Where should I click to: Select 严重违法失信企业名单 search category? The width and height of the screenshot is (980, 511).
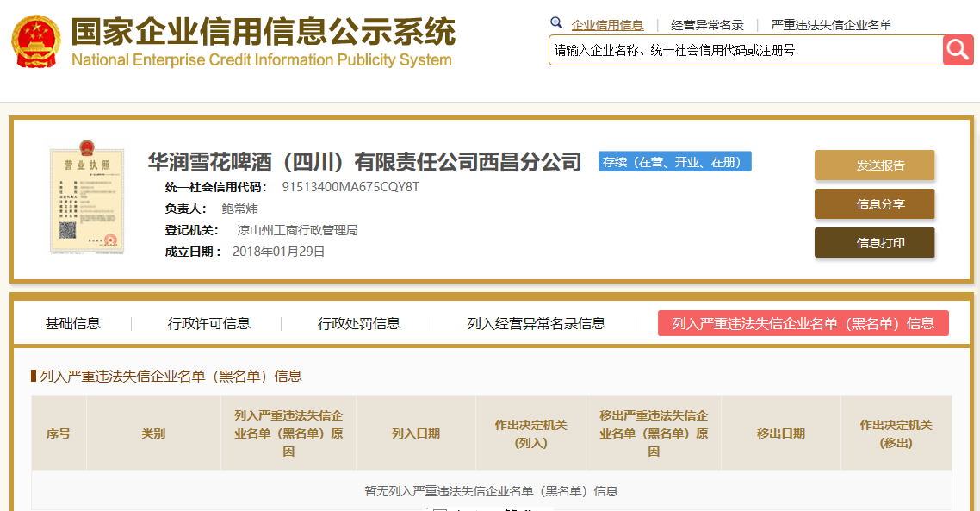pyautogui.click(x=831, y=25)
